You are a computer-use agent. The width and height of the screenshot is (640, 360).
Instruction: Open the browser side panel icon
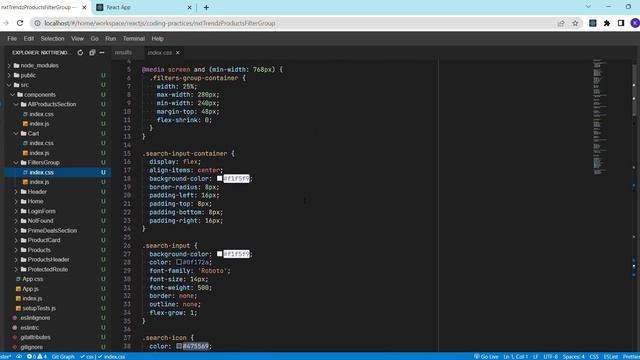(x=621, y=23)
